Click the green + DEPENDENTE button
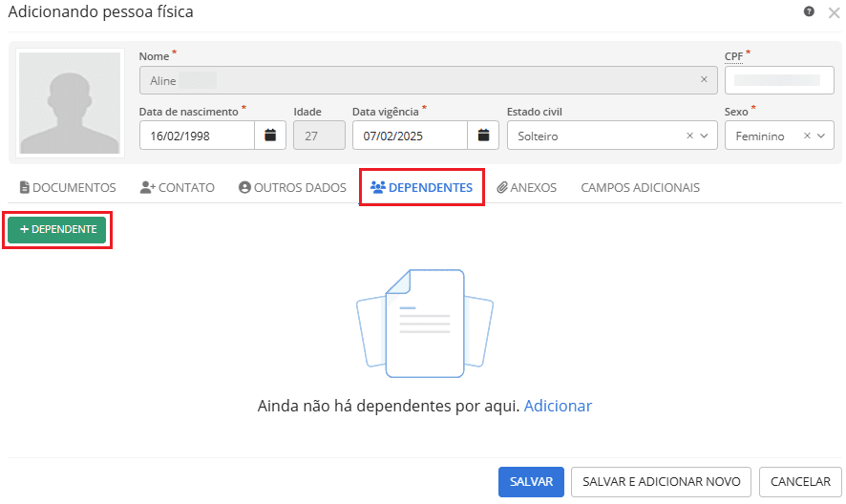 point(57,229)
